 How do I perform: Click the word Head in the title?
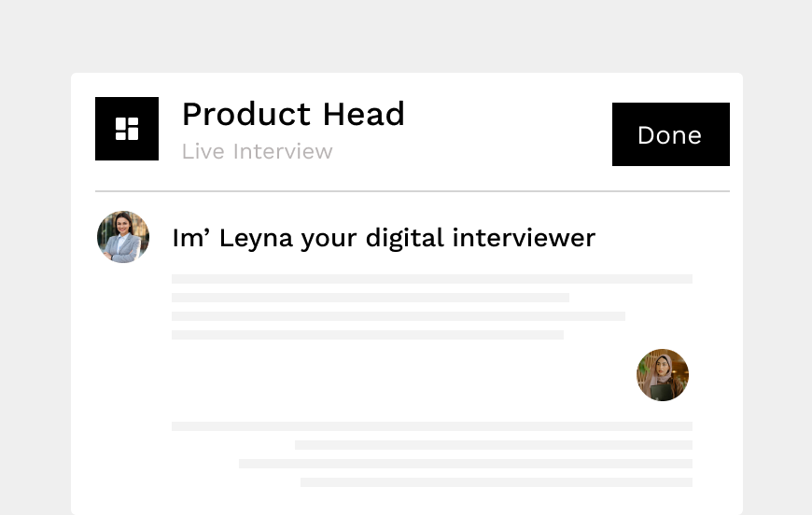click(x=363, y=114)
